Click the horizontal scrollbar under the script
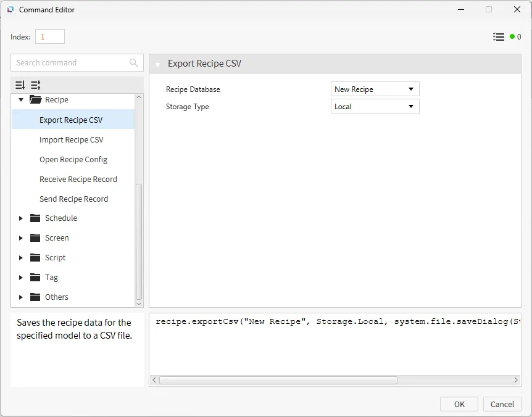The width and height of the screenshot is (532, 417). pos(278,381)
